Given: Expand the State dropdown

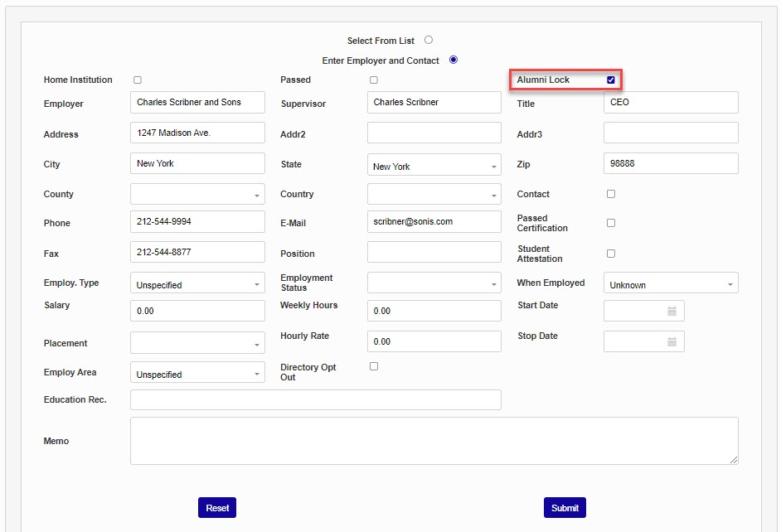Looking at the screenshot, I should 434,166.
